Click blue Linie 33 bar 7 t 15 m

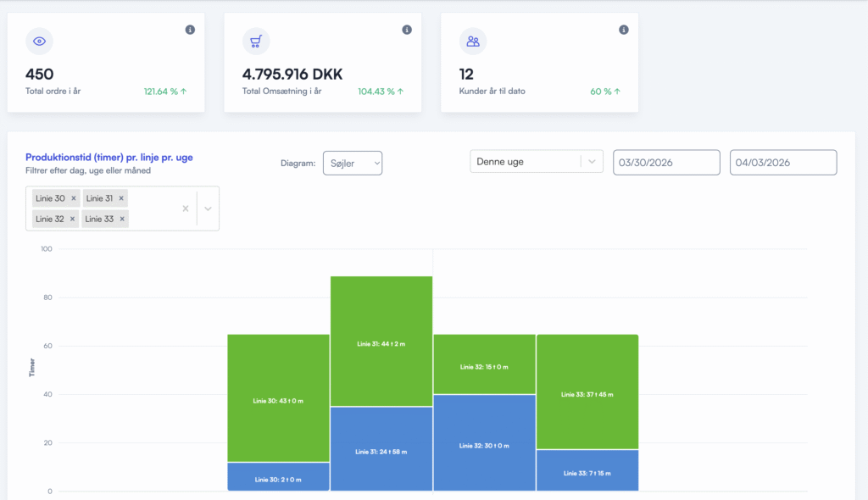pos(587,470)
